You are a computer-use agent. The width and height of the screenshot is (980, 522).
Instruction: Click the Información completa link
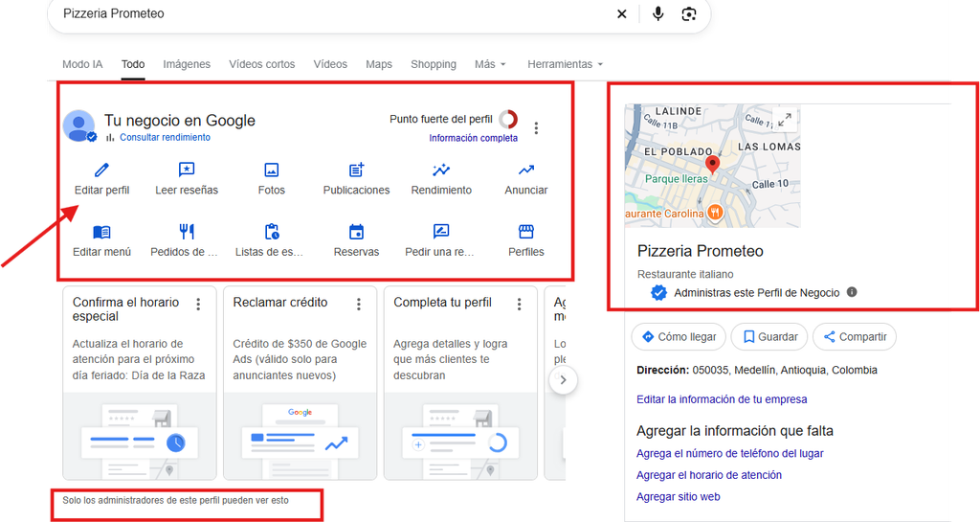coord(473,138)
